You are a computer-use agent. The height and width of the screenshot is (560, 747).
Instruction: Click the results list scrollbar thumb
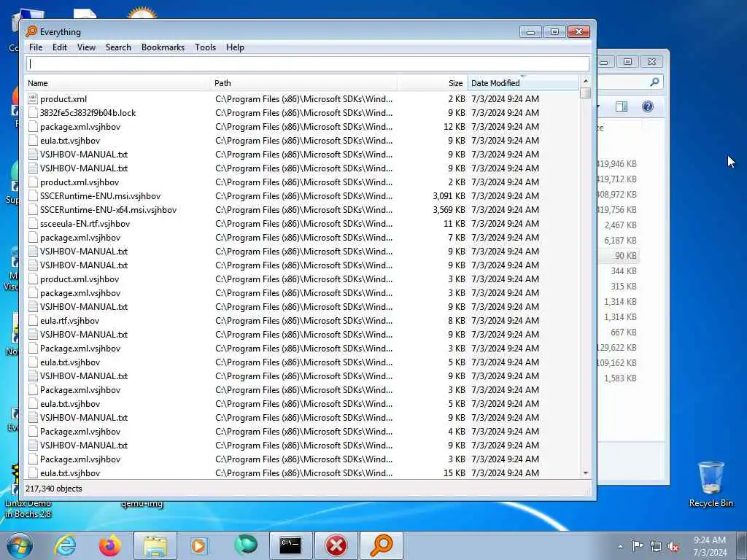pyautogui.click(x=586, y=93)
